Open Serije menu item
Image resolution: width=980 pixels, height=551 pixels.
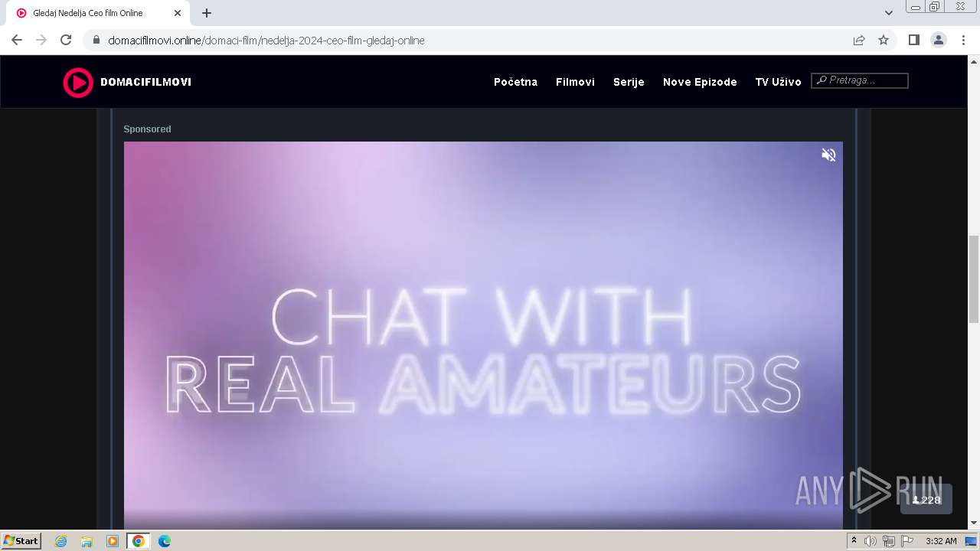click(629, 82)
